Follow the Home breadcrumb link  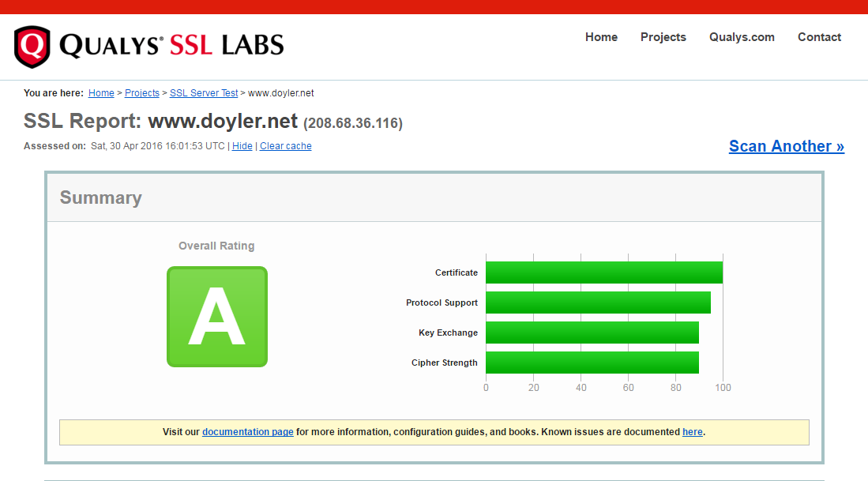point(101,93)
